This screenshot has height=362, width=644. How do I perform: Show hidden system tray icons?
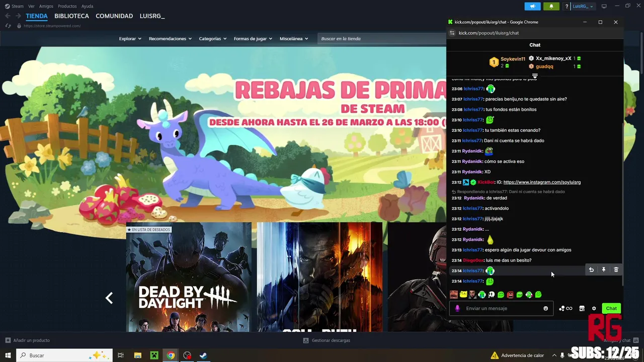click(x=554, y=355)
